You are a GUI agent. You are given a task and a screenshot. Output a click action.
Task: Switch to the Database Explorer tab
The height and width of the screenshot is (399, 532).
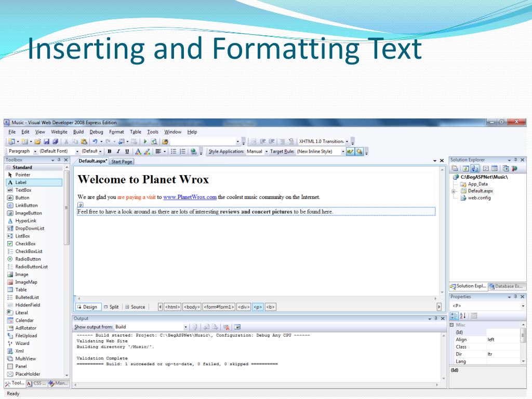pyautogui.click(x=506, y=286)
